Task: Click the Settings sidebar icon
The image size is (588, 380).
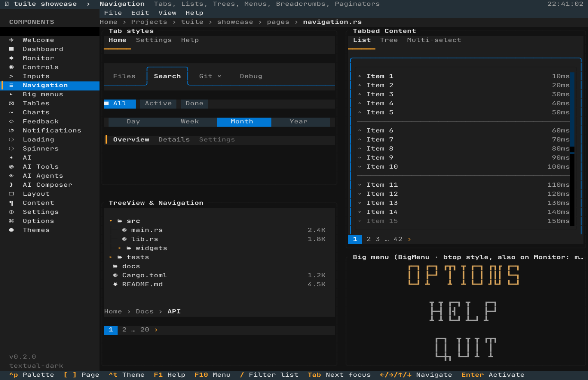Action: point(11,212)
